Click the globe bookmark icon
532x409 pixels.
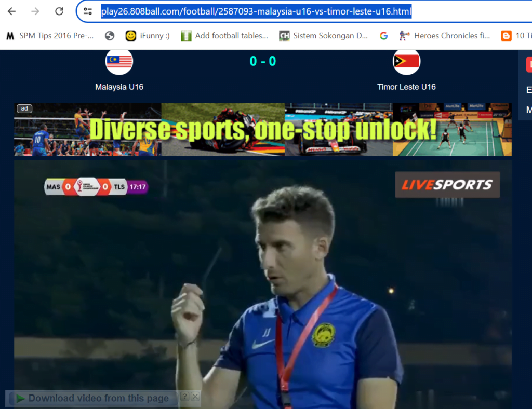tap(109, 36)
